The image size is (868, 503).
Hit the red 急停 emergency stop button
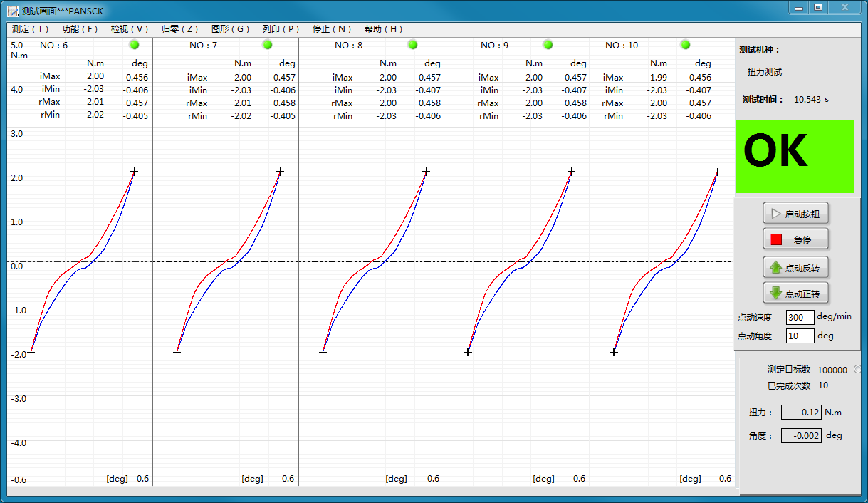[x=795, y=240]
